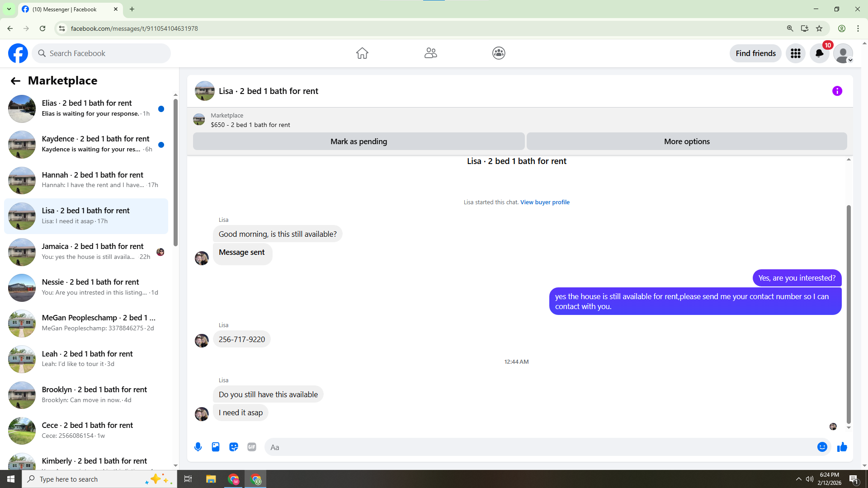868x488 pixels.
Task: Open More options for the listing
Action: click(x=687, y=141)
